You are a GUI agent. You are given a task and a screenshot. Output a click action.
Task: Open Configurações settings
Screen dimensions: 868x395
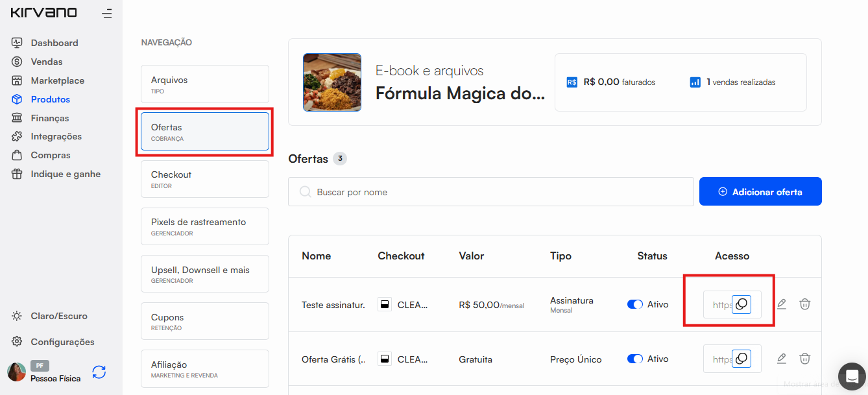point(62,342)
